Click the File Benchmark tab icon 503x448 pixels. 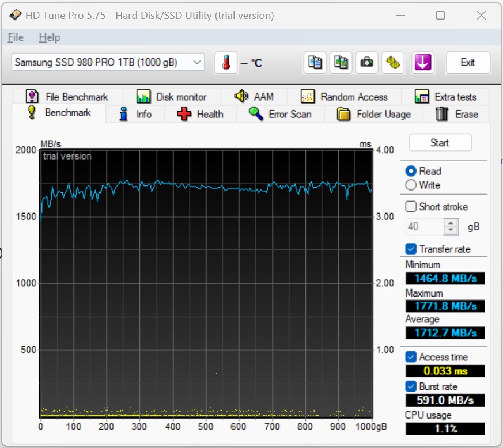tap(32, 97)
